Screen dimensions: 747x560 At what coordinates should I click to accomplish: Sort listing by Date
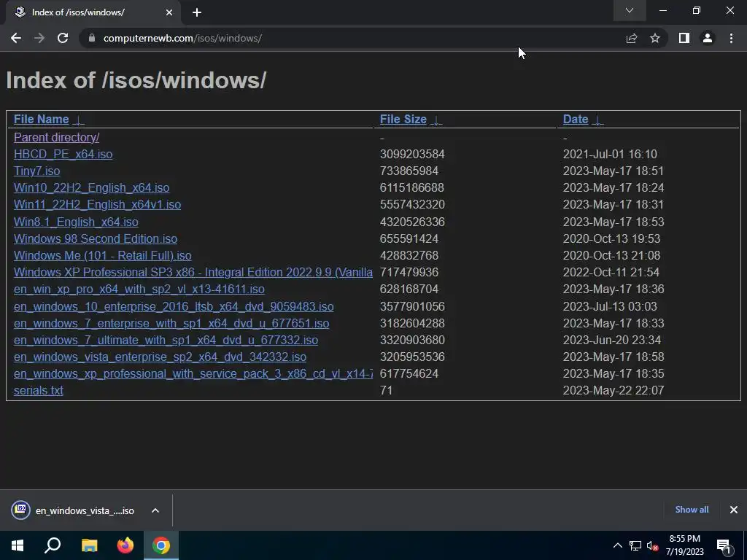(576, 119)
